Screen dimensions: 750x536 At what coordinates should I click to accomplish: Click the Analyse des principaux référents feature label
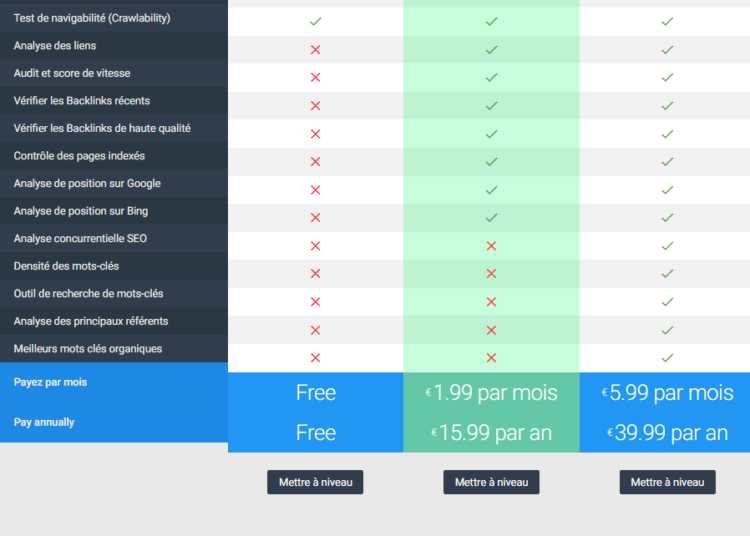pyautogui.click(x=90, y=321)
